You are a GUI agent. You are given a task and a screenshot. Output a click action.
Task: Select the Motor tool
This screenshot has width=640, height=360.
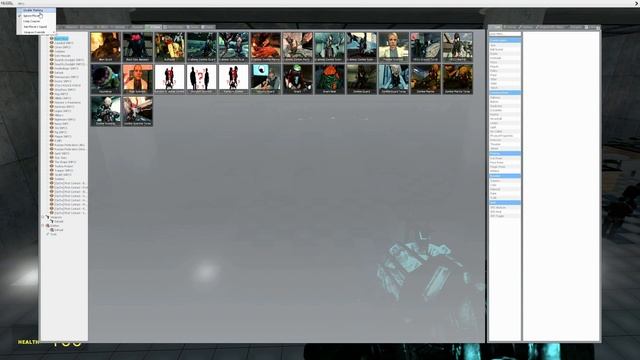505,62
